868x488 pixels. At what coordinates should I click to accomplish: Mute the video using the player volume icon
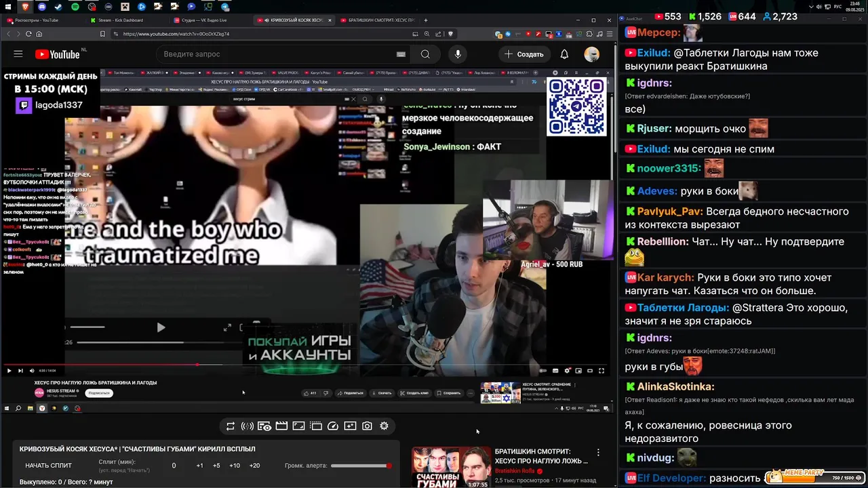(31, 371)
